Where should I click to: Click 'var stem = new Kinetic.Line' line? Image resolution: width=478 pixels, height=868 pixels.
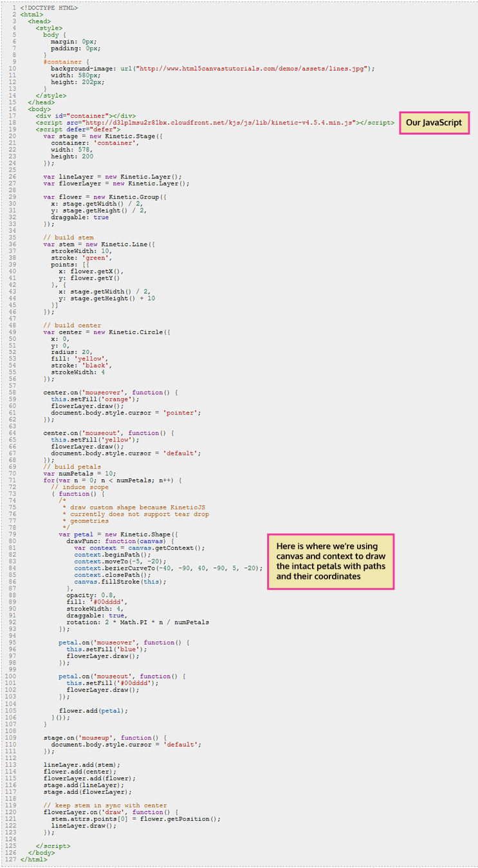[100, 244]
